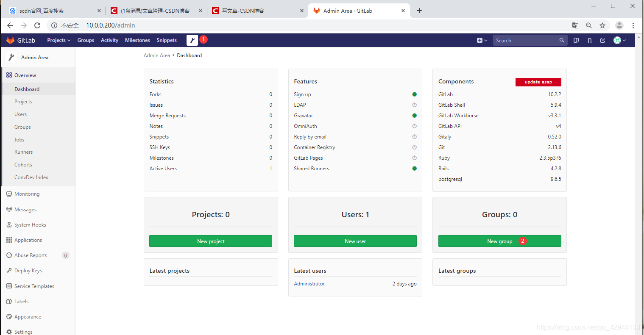Click the zoom magnifier in address bar
The height and width of the screenshot is (335, 644).
pos(589,25)
